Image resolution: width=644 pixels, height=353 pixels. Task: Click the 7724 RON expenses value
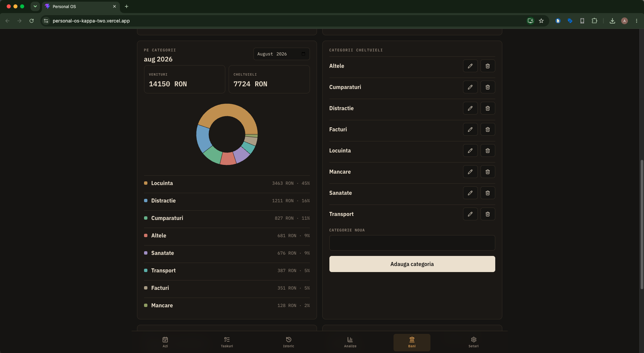[250, 84]
